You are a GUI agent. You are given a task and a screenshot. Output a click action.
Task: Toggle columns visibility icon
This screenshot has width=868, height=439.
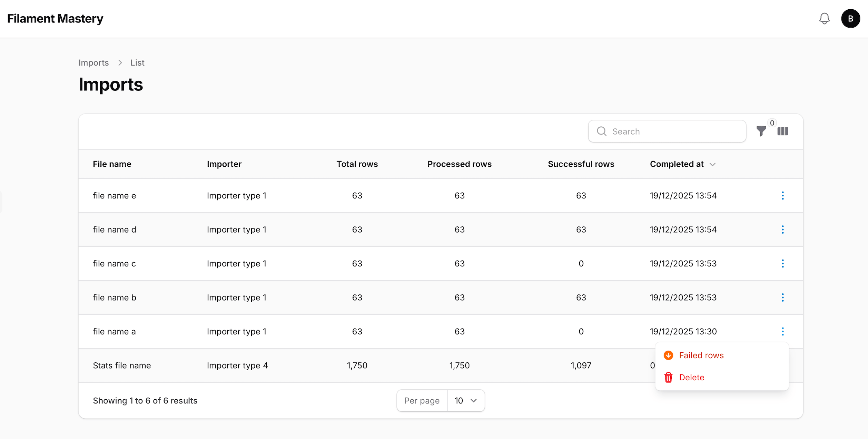point(782,131)
